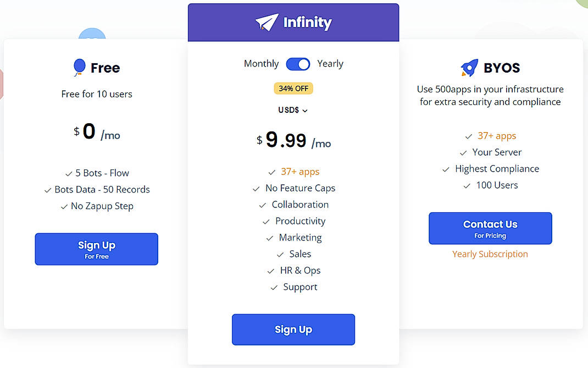Click the 34% OFF badge
Viewport: 588px width, 368px height.
(x=293, y=88)
